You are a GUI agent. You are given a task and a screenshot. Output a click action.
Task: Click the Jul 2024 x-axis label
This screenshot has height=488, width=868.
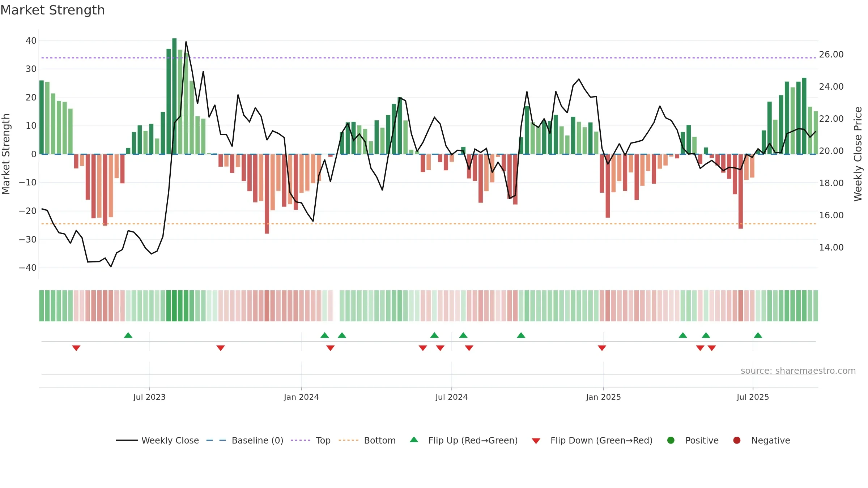(x=452, y=397)
